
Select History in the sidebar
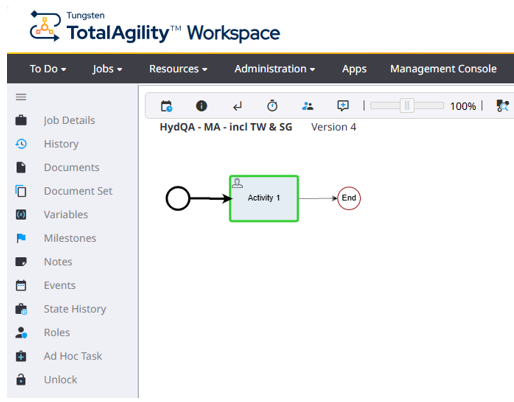(61, 144)
